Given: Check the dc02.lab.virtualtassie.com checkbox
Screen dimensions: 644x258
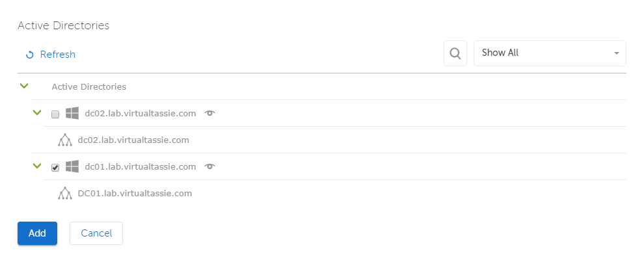Looking at the screenshot, I should click(x=55, y=114).
